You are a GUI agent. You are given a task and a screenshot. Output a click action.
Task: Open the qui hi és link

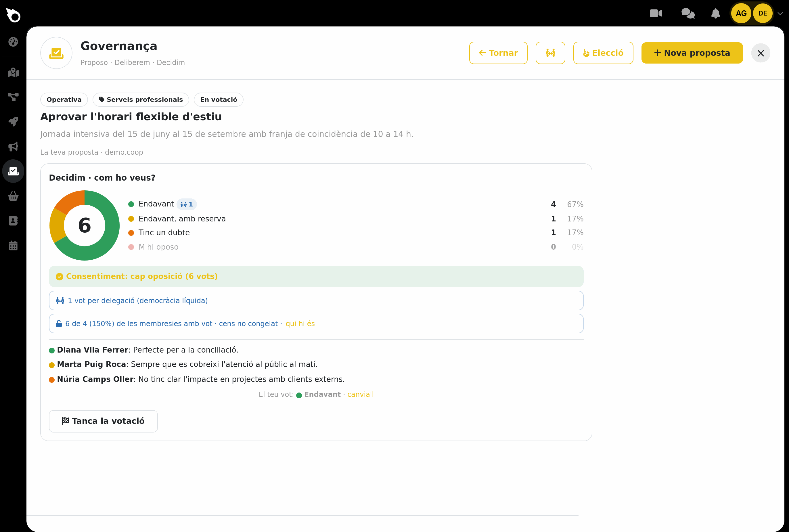(x=300, y=324)
